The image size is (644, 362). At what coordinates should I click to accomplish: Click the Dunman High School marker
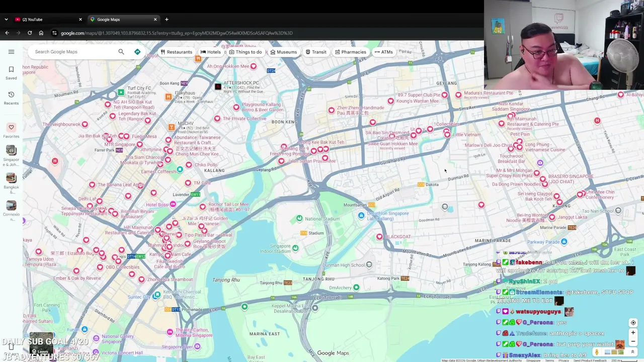[369, 265]
